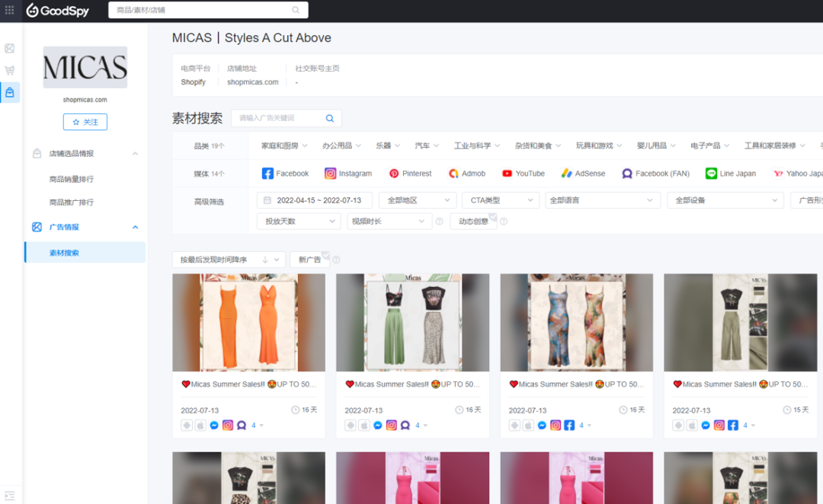Screen dimensions: 823x504
Task: Select 素材搜索 in the sidebar
Action: (x=85, y=253)
